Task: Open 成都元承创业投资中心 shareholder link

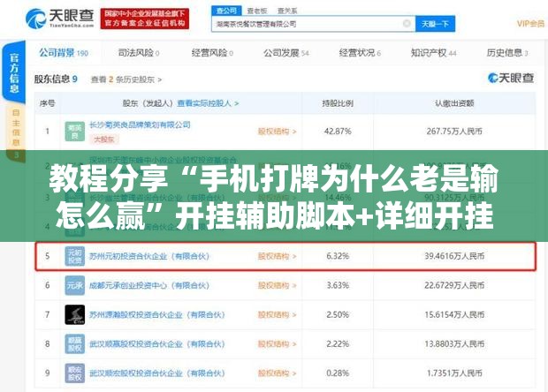Action: [149, 285]
